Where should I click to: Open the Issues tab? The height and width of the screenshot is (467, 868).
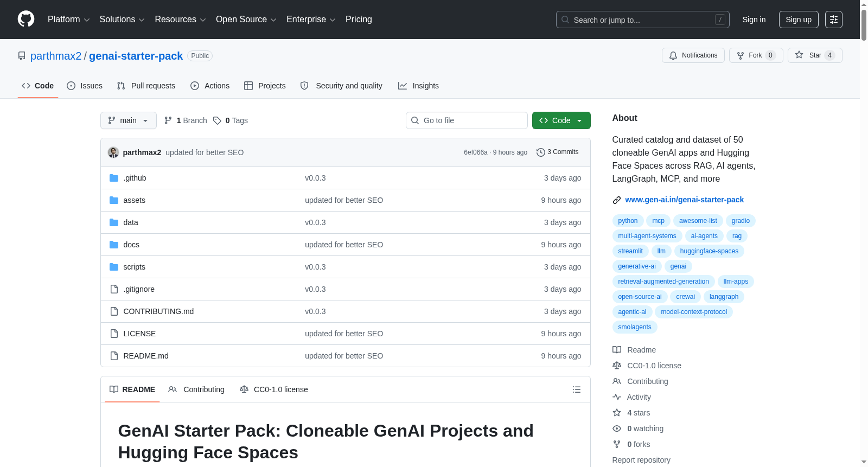pos(85,86)
